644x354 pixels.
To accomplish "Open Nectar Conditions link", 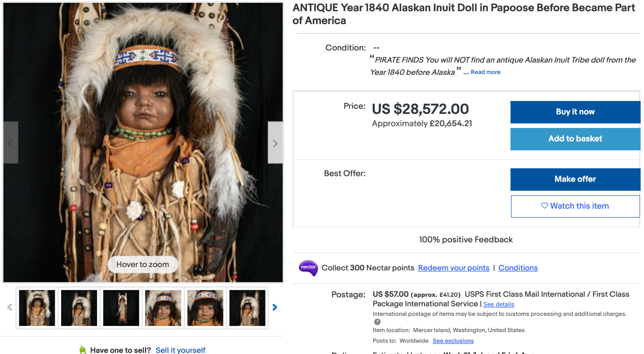I will coord(518,268).
